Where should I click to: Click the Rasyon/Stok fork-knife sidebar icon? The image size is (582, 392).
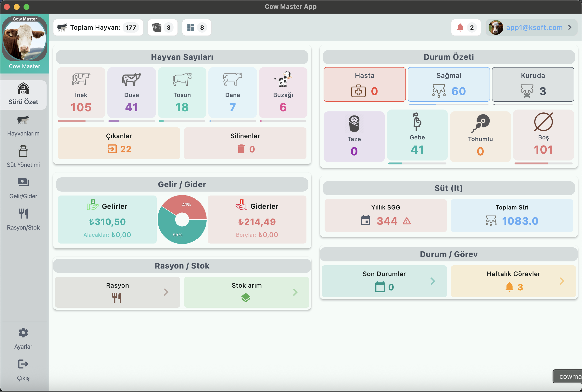[23, 214]
